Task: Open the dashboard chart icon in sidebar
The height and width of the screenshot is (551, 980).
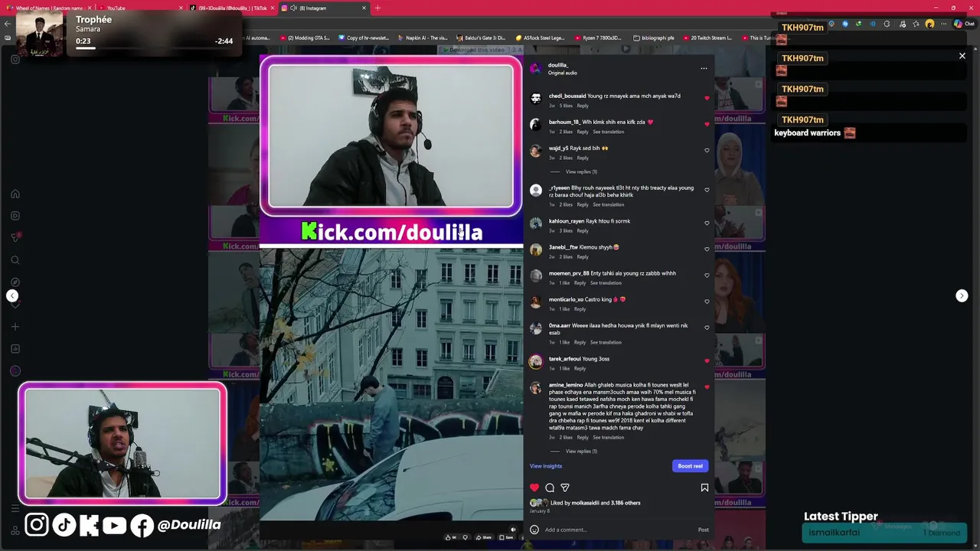Action: (x=15, y=349)
